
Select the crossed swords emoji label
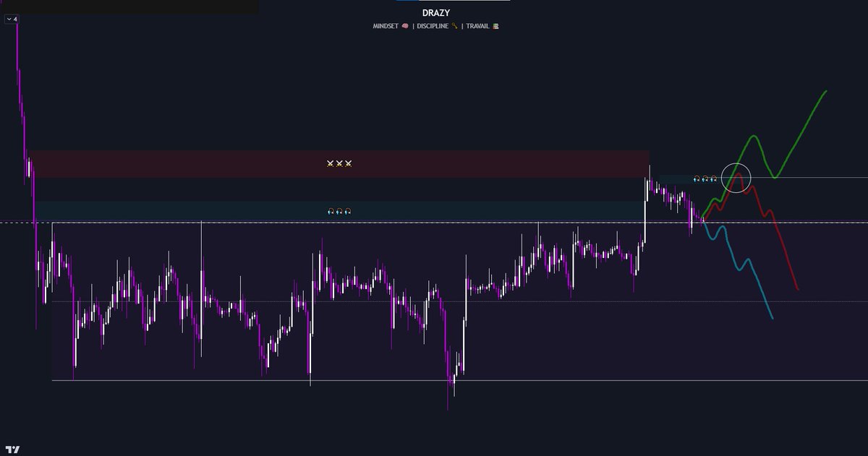[x=339, y=164]
